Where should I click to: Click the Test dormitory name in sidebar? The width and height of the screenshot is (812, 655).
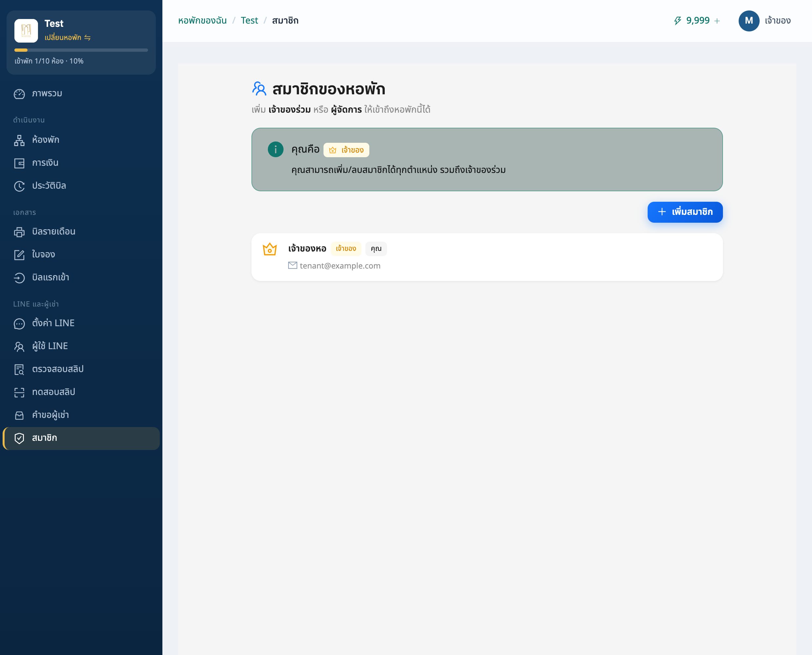(x=54, y=23)
